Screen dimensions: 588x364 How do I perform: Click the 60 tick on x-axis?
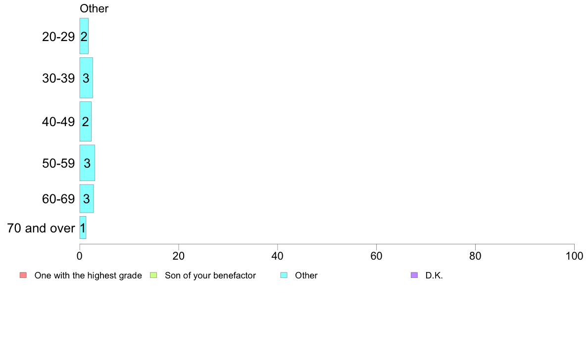(x=377, y=256)
